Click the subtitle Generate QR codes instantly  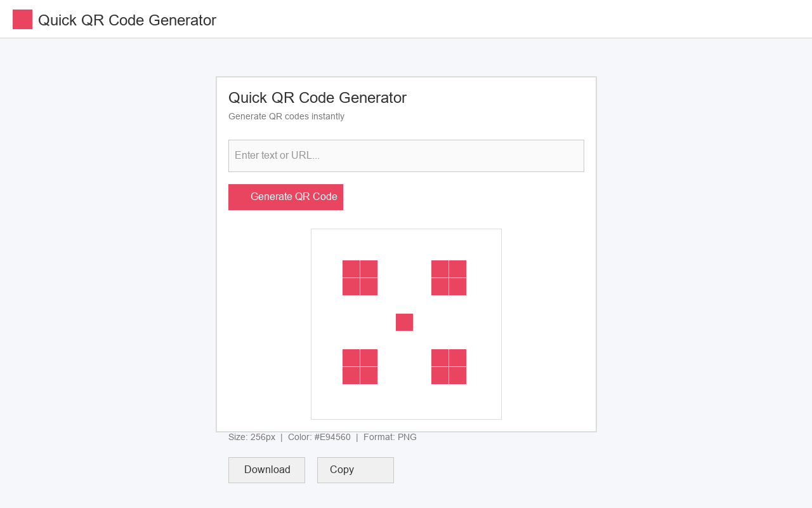tap(286, 116)
